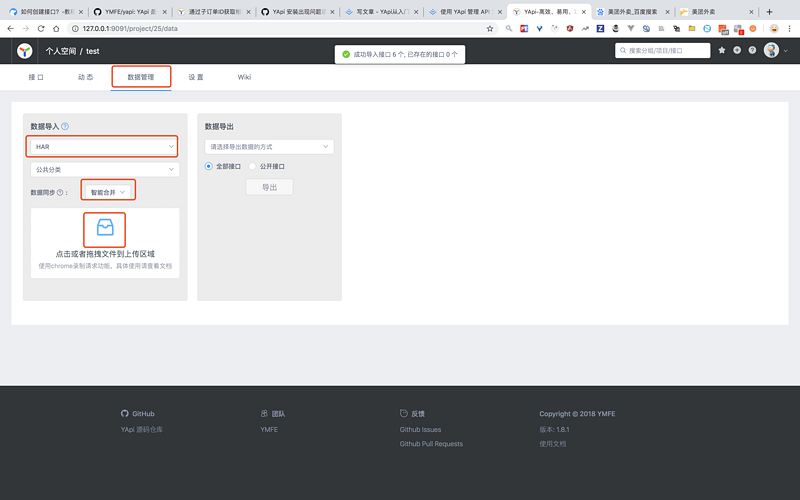Click the browser back arrow

pyautogui.click(x=11, y=29)
